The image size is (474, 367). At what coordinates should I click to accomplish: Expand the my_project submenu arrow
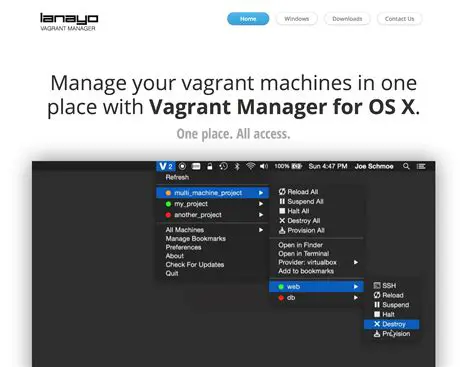click(261, 204)
